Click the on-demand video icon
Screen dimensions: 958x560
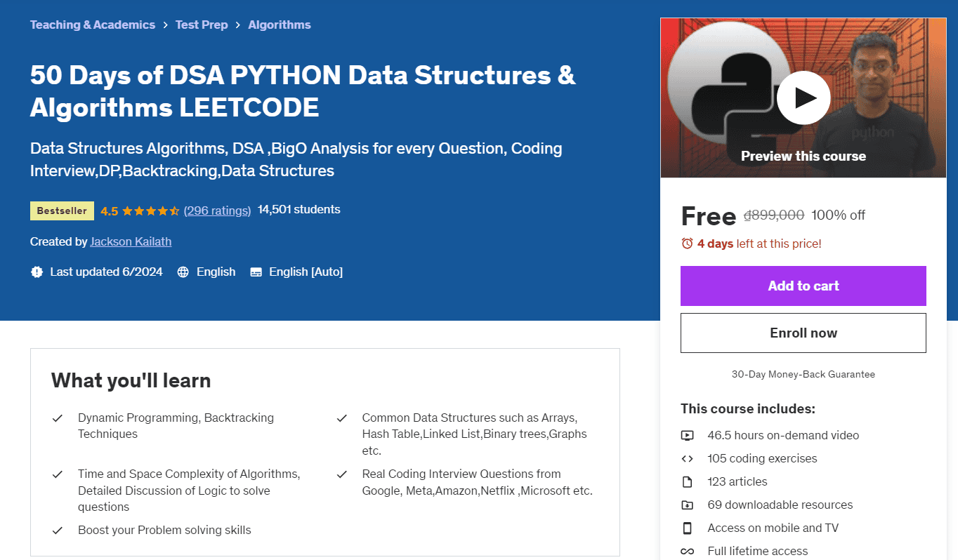pos(687,435)
